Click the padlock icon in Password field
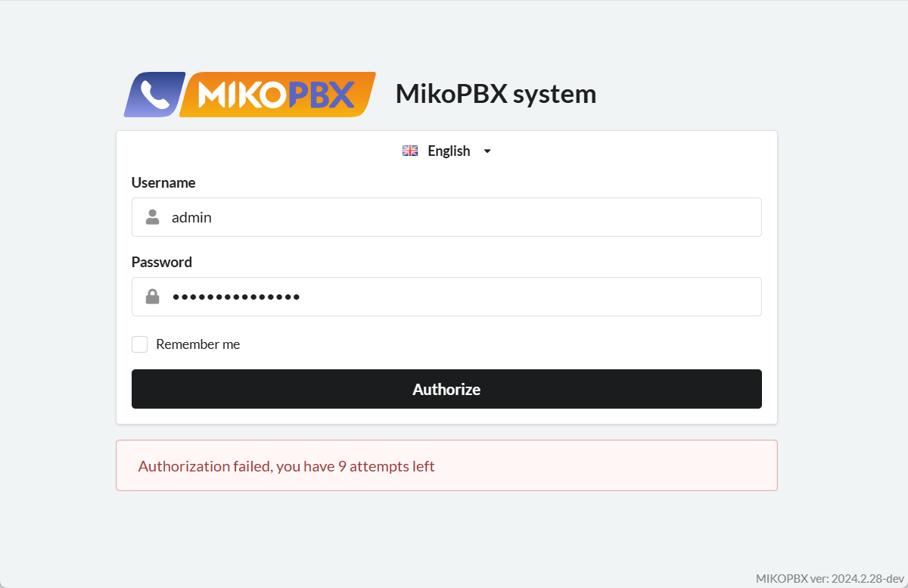The image size is (908, 588). coord(153,297)
